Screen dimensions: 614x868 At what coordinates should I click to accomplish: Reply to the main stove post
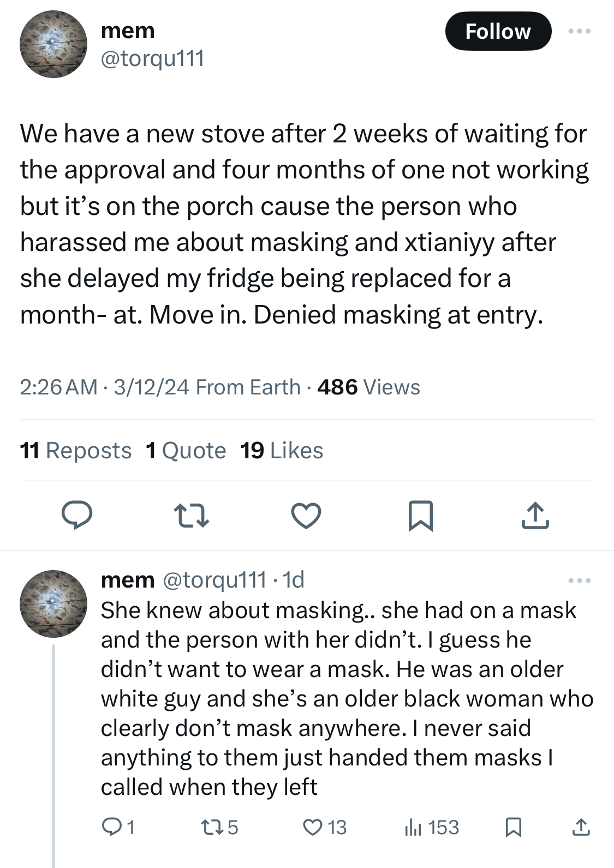[76, 516]
